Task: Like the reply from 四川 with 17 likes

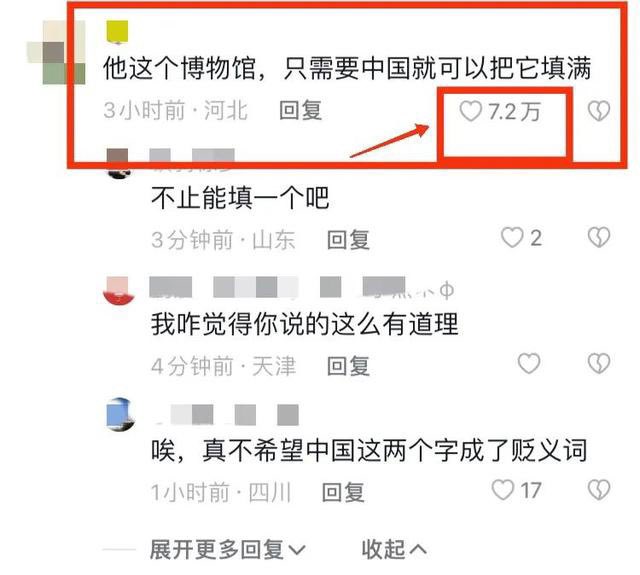Action: tap(502, 490)
